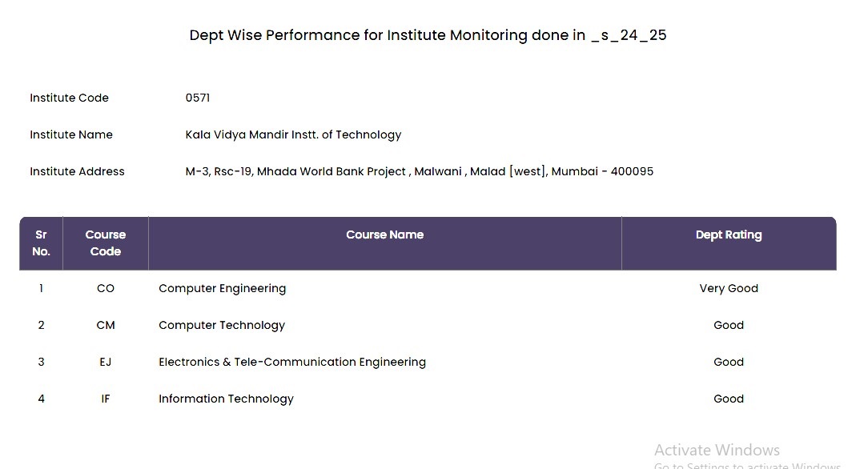Click the Course Name column header
Image resolution: width=868 pixels, height=469 pixels.
[384, 234]
